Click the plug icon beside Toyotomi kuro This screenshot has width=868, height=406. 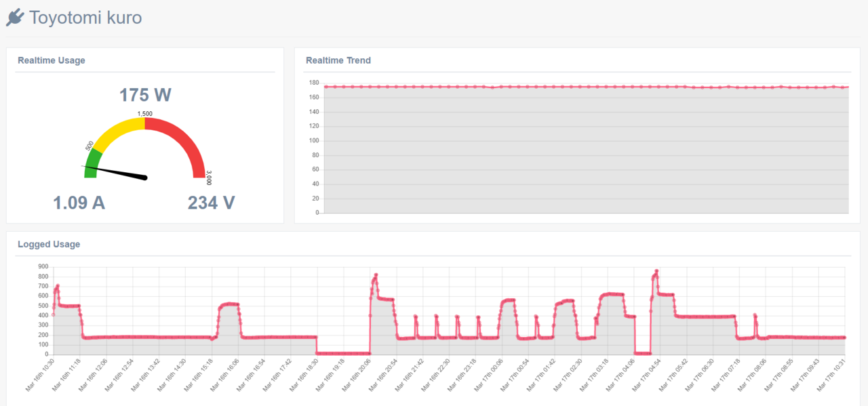point(15,18)
